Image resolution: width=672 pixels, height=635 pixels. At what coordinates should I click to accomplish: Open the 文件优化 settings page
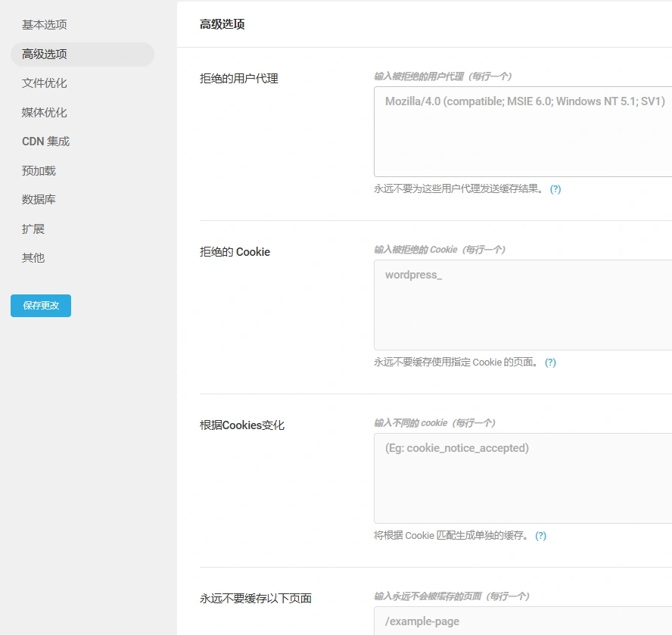point(45,83)
